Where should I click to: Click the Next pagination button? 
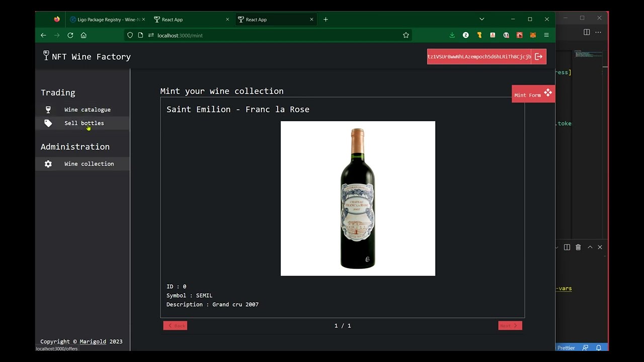coord(510,326)
